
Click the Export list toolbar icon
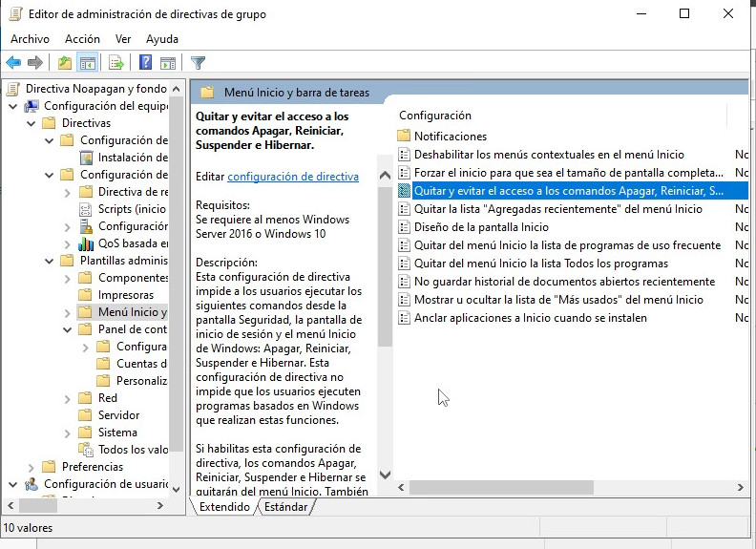click(x=115, y=63)
